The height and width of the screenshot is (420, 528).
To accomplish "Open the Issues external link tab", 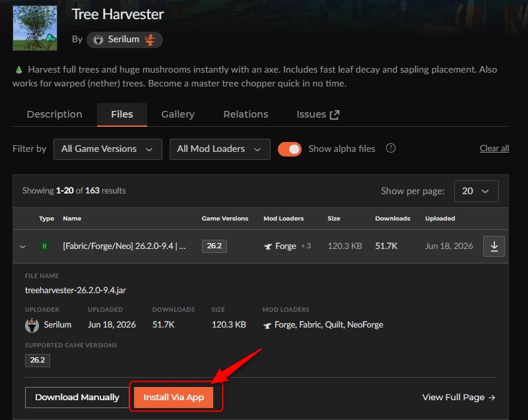I will [318, 114].
